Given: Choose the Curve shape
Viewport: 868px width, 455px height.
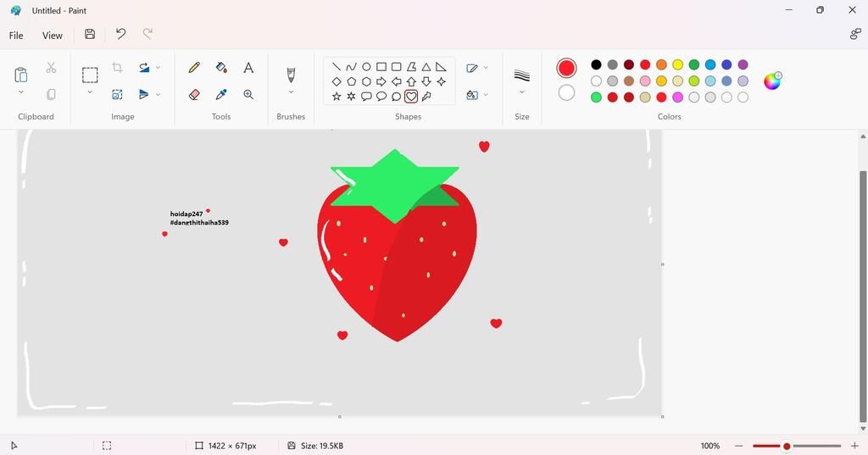Looking at the screenshot, I should coord(351,67).
